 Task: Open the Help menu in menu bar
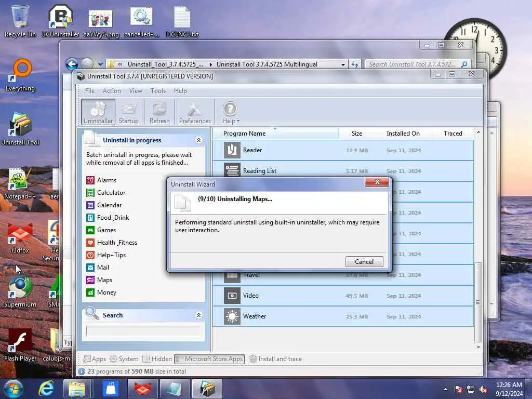click(180, 91)
